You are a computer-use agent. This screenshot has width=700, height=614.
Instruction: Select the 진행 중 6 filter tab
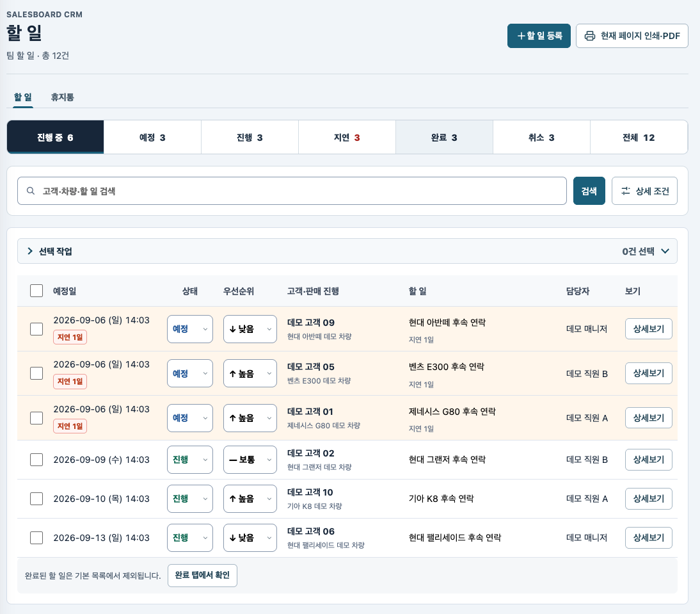(56, 137)
